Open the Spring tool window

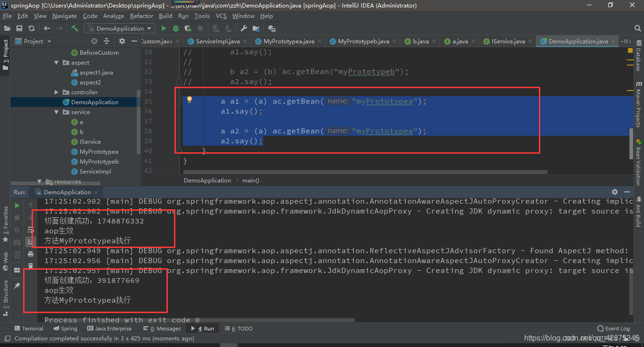(65, 329)
